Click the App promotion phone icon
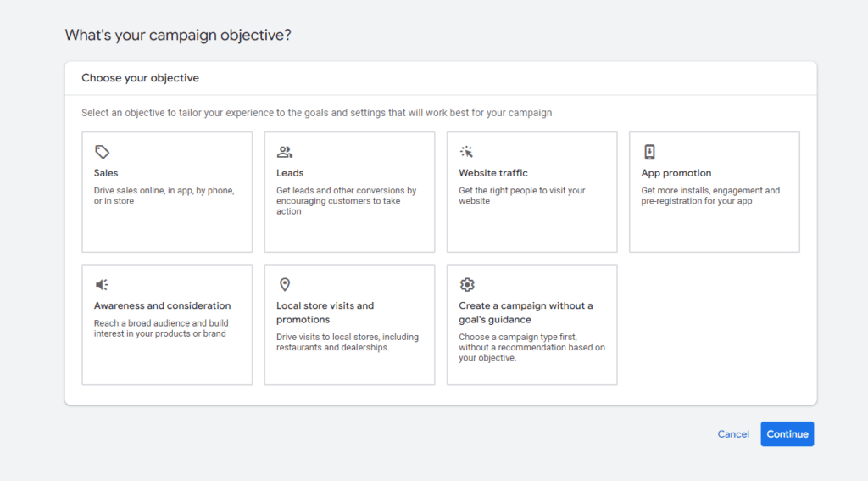The image size is (868, 481). coord(649,152)
